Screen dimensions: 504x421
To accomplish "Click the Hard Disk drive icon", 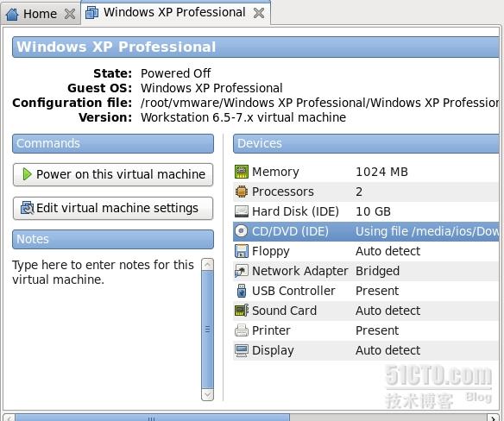I will click(242, 211).
